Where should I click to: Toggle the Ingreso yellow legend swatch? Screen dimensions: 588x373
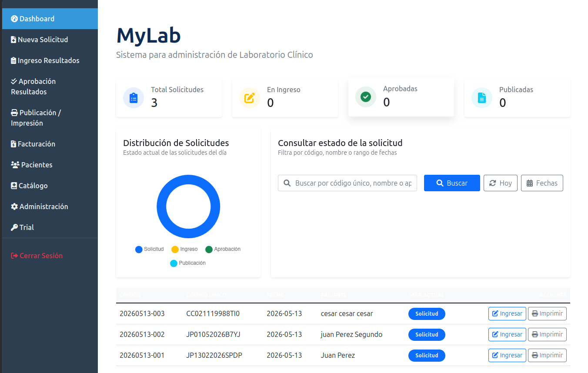point(175,250)
